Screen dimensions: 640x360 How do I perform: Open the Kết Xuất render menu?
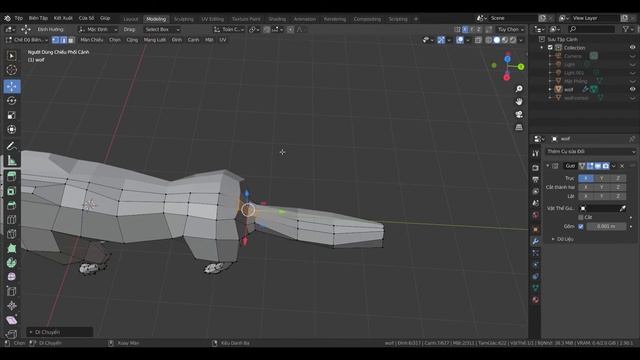[x=63, y=18]
